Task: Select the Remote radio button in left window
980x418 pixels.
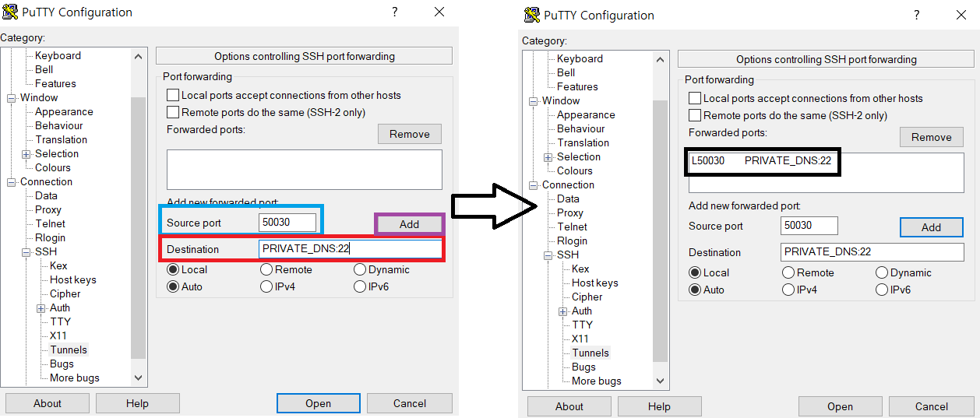Action: pos(266,269)
